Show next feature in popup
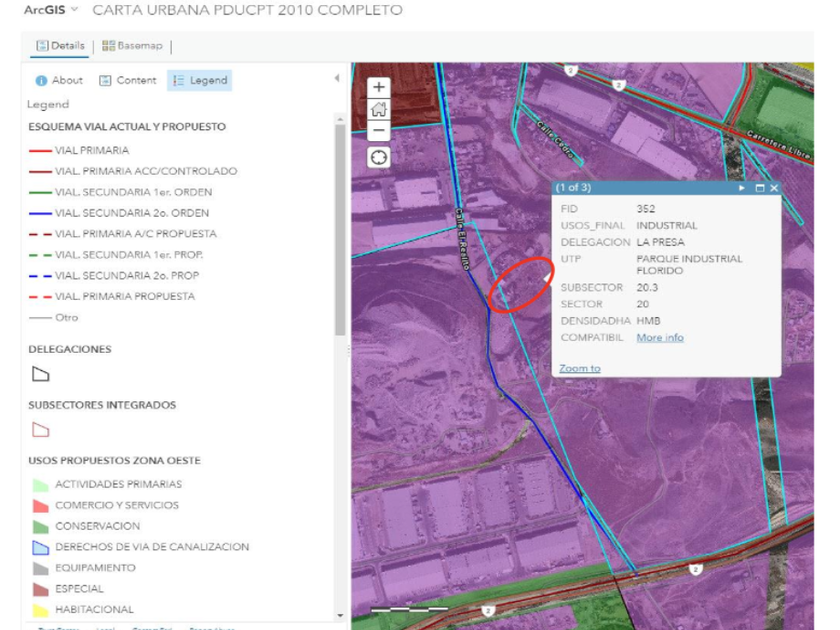The width and height of the screenshot is (840, 630). click(x=741, y=188)
